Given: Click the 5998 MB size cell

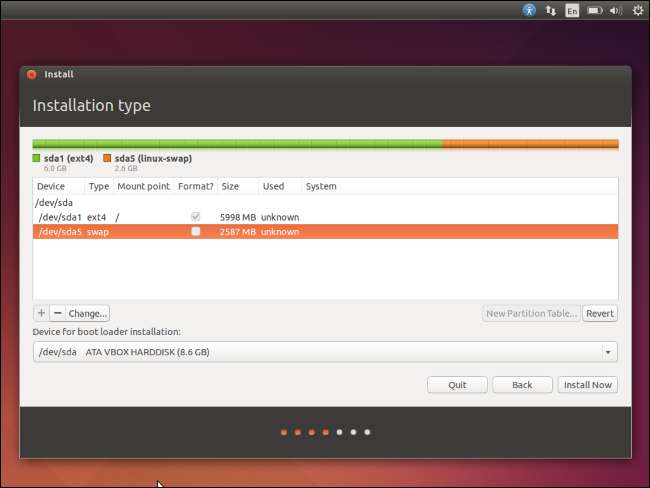Looking at the screenshot, I should [x=238, y=217].
